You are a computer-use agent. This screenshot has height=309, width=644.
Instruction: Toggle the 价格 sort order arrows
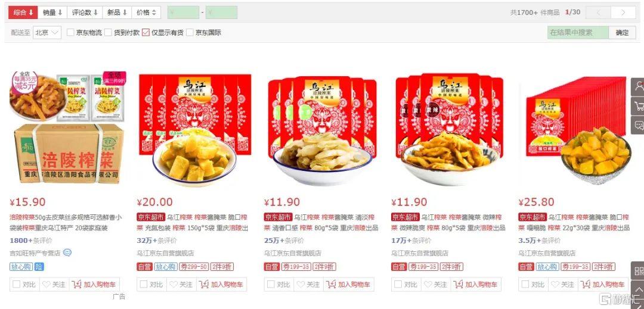pyautogui.click(x=146, y=13)
